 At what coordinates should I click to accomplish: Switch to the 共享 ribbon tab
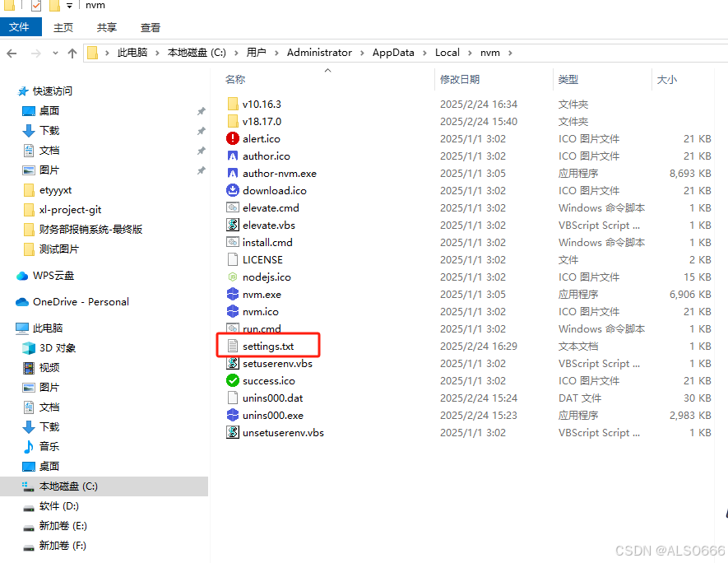pos(107,27)
